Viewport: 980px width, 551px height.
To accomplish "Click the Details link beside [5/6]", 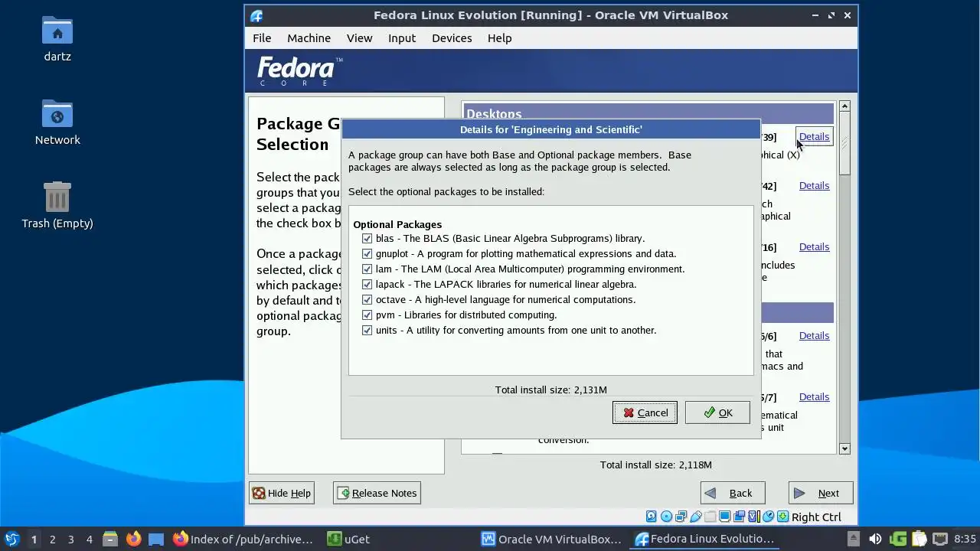I will 814,336.
